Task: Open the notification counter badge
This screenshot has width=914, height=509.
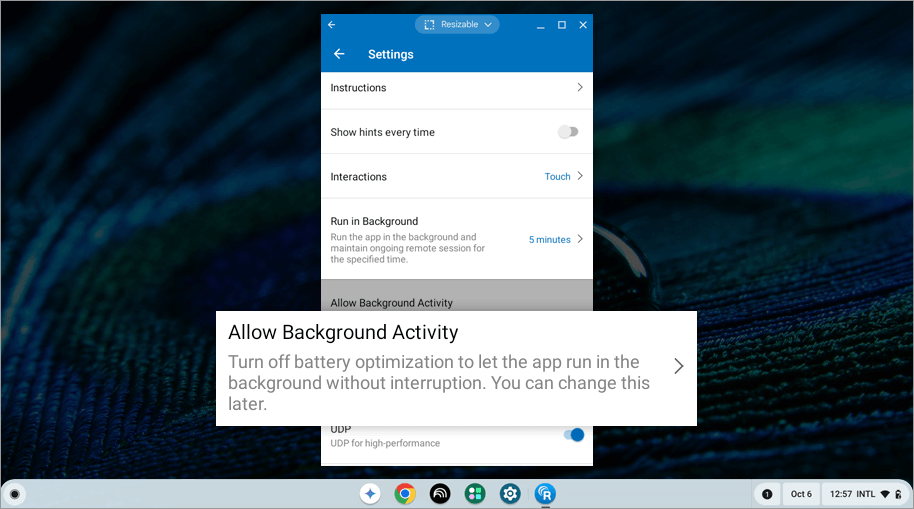Action: 767,494
